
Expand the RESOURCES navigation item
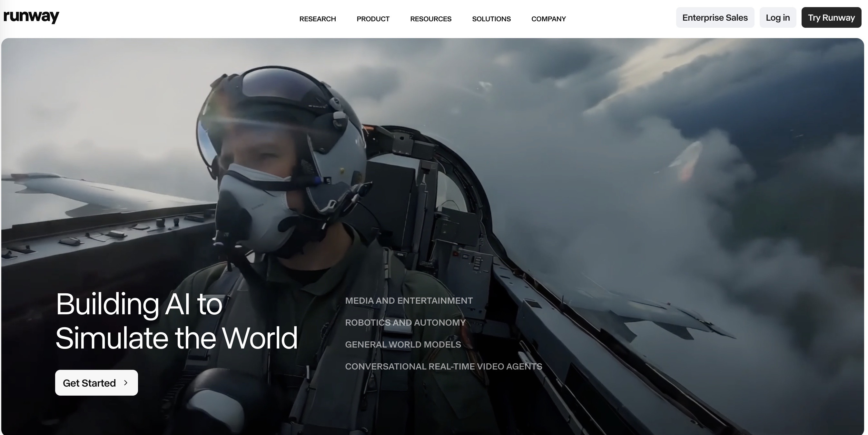430,19
